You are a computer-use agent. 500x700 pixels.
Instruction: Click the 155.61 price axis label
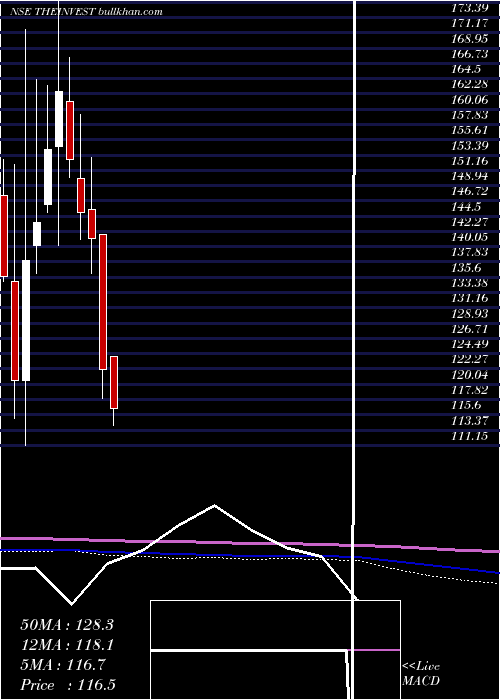[470, 130]
